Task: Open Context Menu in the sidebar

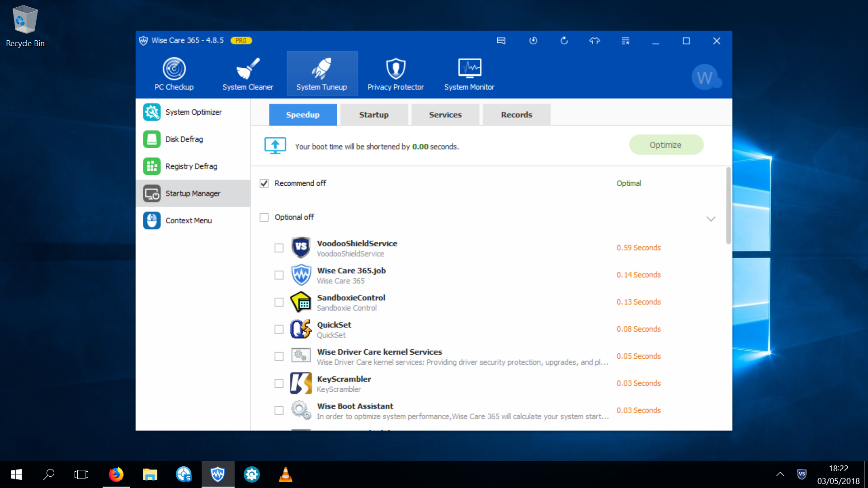Action: click(x=189, y=221)
